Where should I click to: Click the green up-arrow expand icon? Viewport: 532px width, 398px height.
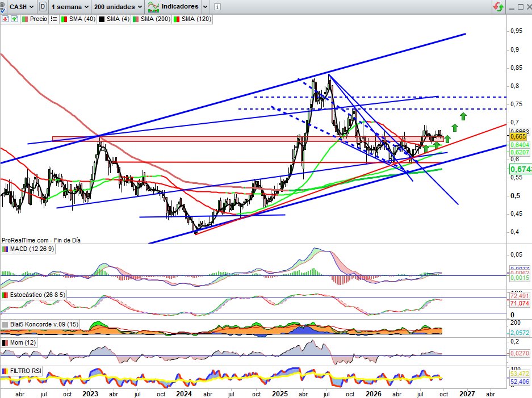point(14,19)
